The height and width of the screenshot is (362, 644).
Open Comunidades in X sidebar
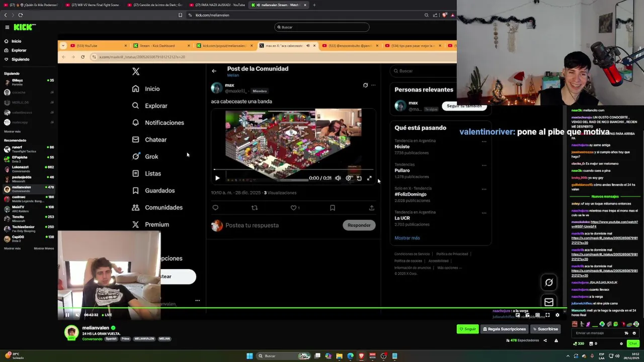pos(157,208)
